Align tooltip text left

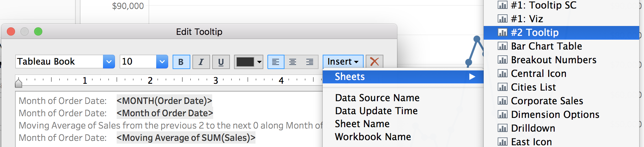276,62
